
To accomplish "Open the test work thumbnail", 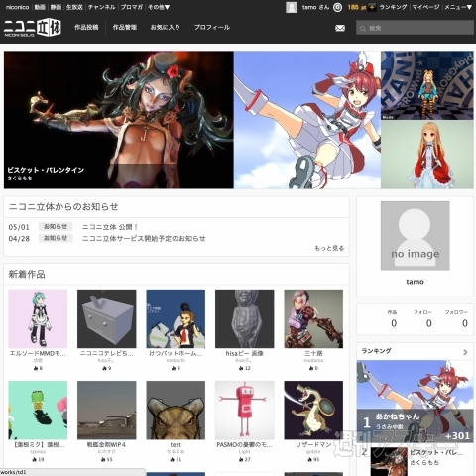I will [x=176, y=411].
